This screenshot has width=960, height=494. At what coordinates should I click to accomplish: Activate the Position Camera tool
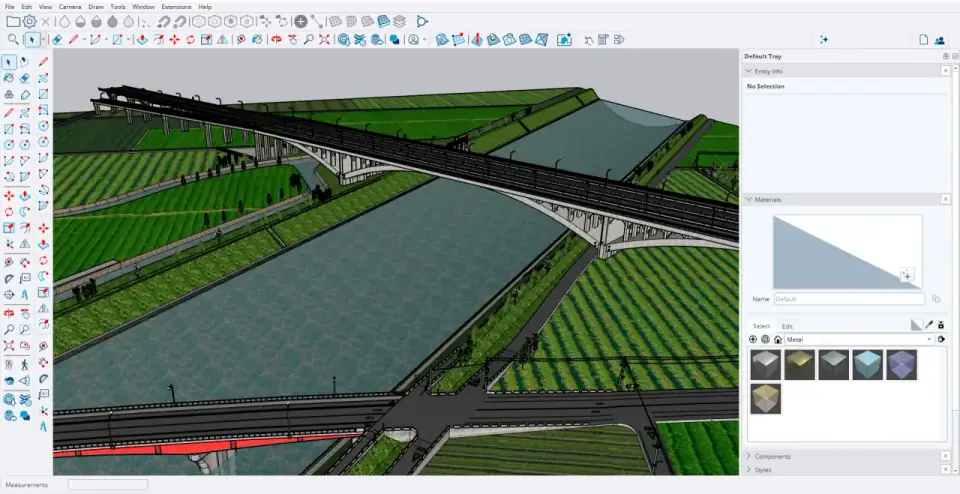tap(9, 364)
